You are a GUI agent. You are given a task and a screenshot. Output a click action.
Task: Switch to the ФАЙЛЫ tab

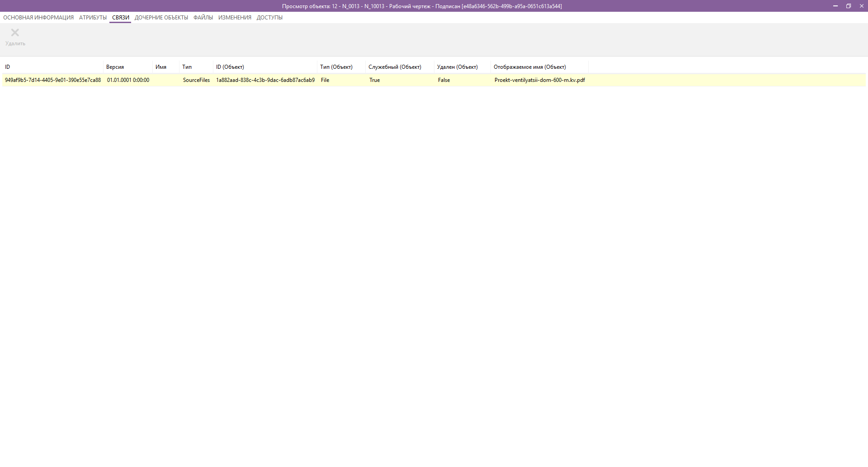pyautogui.click(x=203, y=17)
